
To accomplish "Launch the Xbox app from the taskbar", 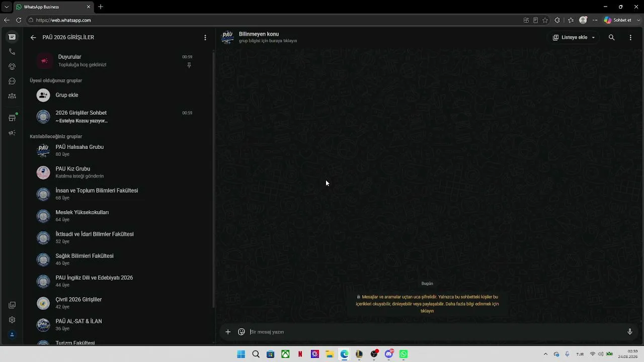I will [285, 354].
